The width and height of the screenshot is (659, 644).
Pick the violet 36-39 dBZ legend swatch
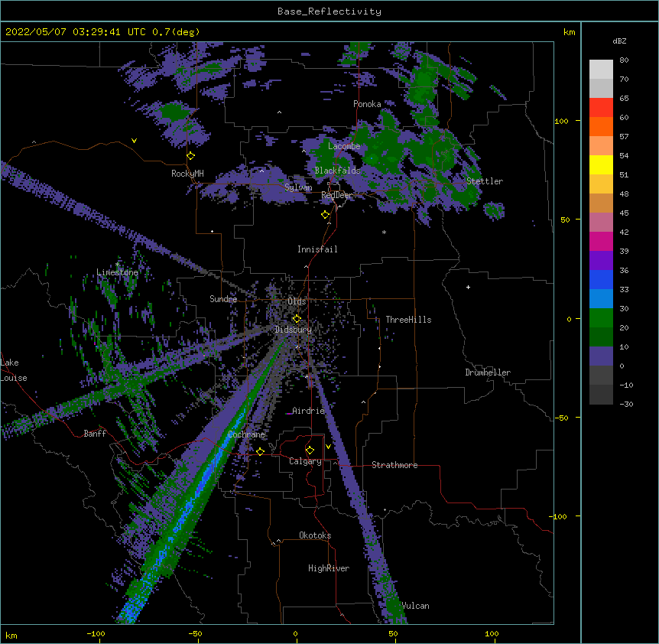tap(601, 261)
